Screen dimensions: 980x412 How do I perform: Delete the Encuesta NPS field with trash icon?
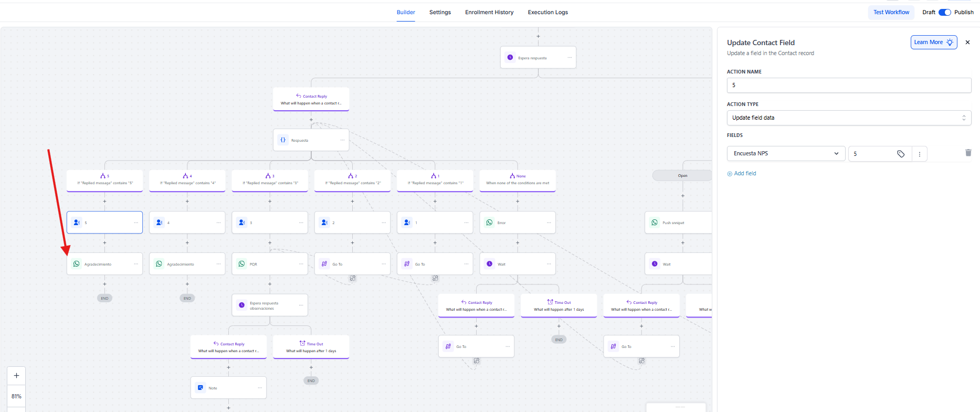(968, 153)
